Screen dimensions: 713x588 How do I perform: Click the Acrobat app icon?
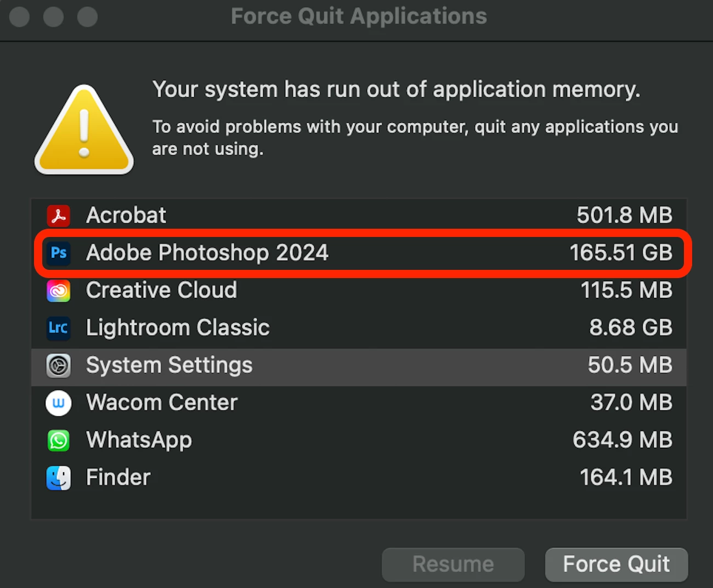pos(58,216)
